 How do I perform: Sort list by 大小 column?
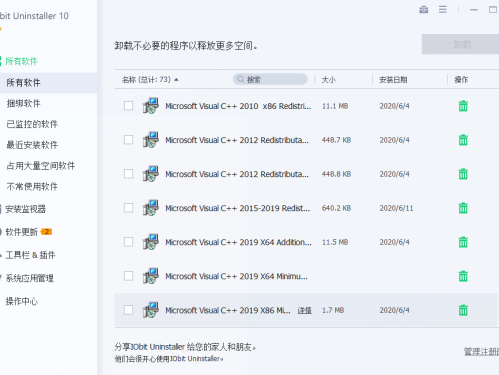coord(328,80)
